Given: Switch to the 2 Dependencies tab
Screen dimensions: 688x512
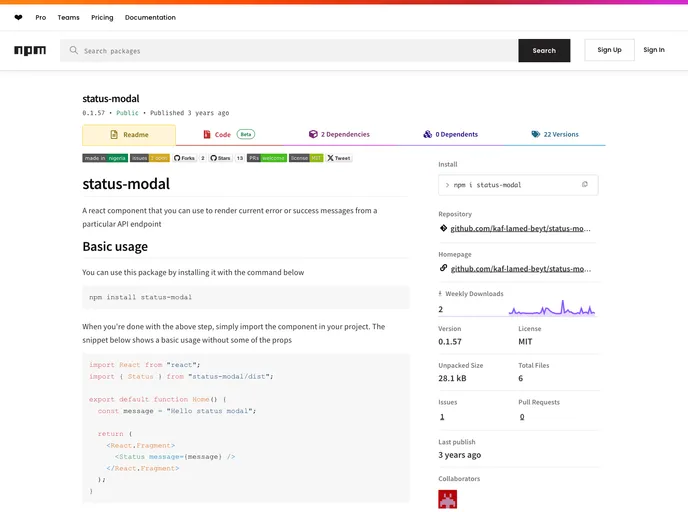Looking at the screenshot, I should pyautogui.click(x=339, y=134).
